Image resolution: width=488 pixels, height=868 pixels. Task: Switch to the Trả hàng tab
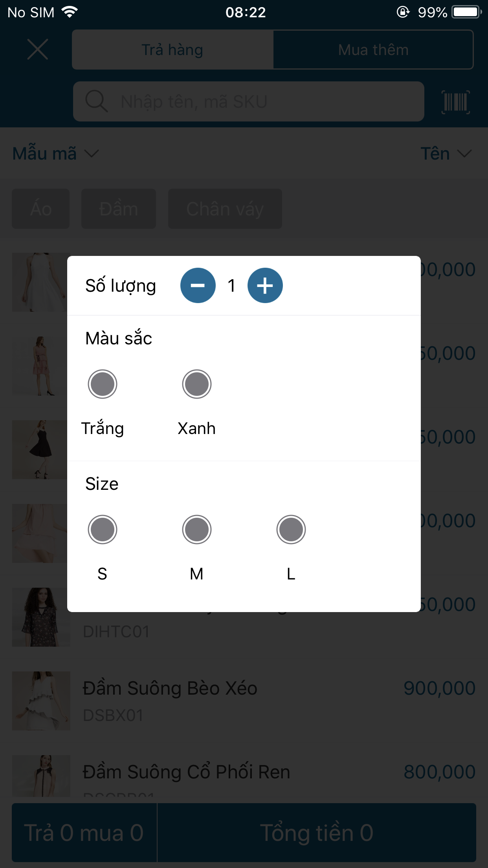click(x=172, y=50)
